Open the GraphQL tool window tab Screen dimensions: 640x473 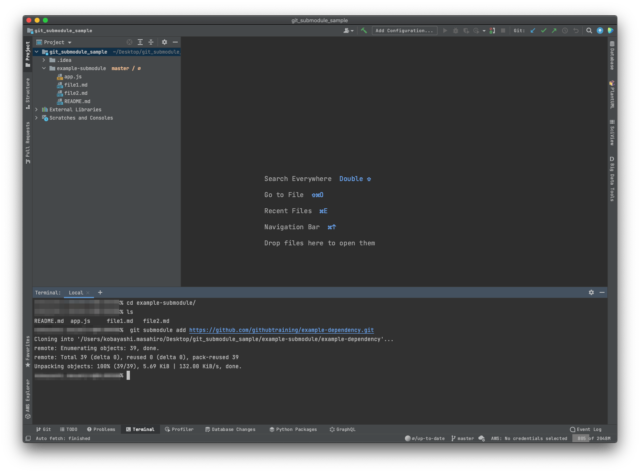342,429
